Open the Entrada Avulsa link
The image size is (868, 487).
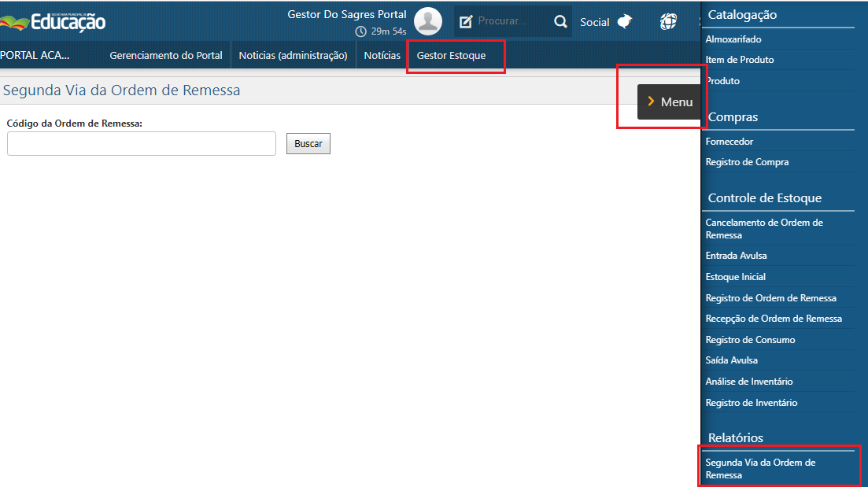coord(736,256)
